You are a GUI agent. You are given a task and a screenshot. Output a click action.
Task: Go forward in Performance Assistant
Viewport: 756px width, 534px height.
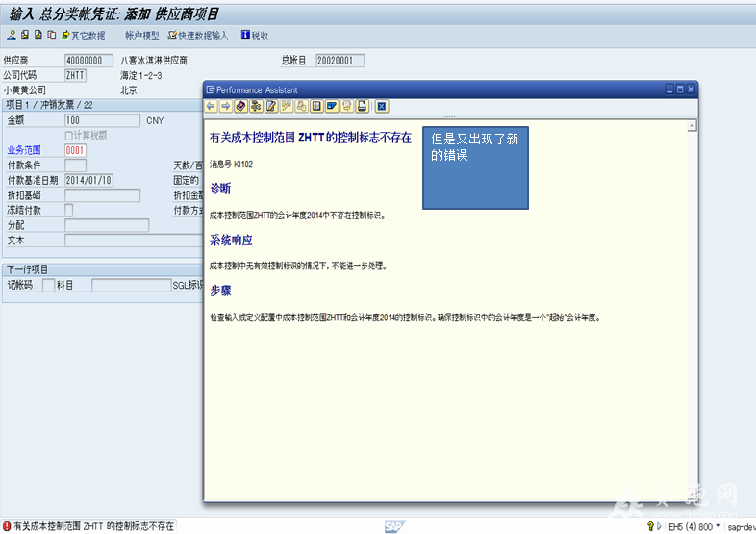(x=226, y=106)
